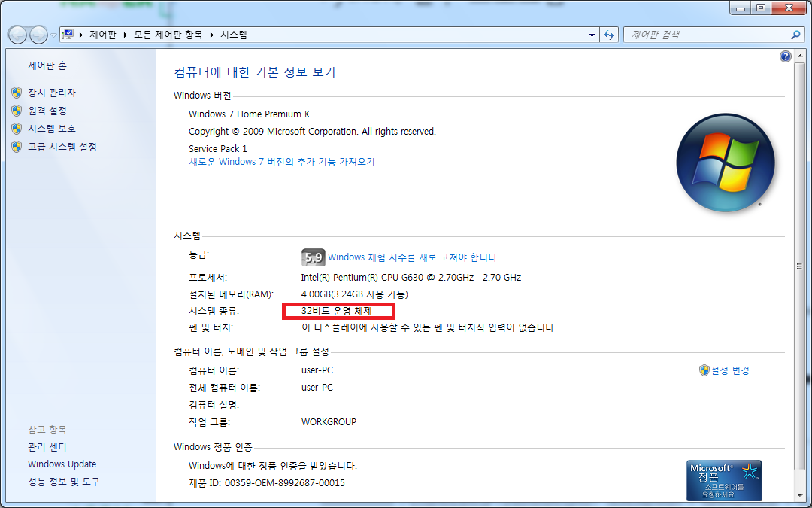Maximize the window with the restore button
Screen dimensions: 812x508
click(x=761, y=8)
